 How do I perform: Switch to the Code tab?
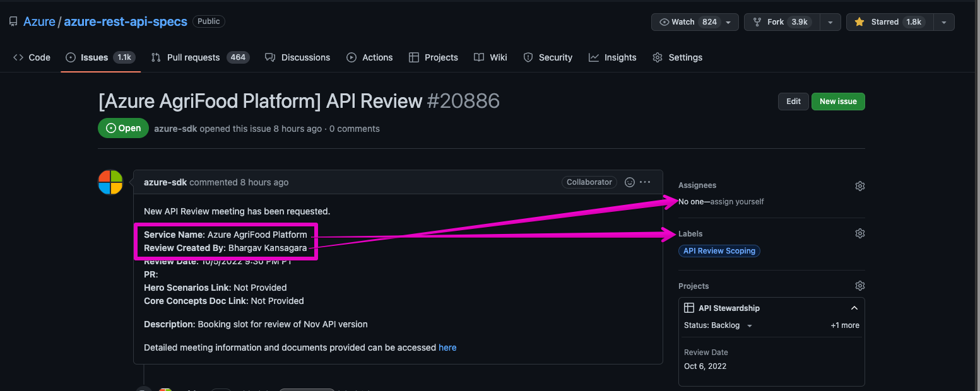[32, 57]
